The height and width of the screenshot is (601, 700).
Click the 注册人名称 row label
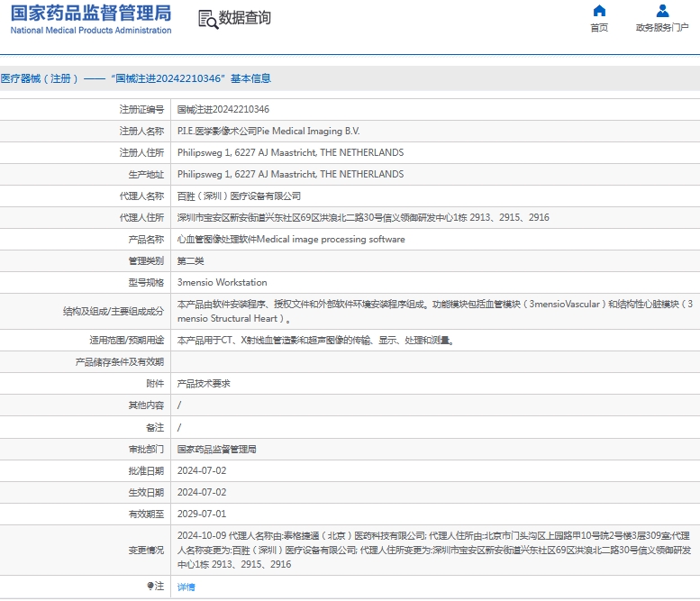tap(141, 131)
